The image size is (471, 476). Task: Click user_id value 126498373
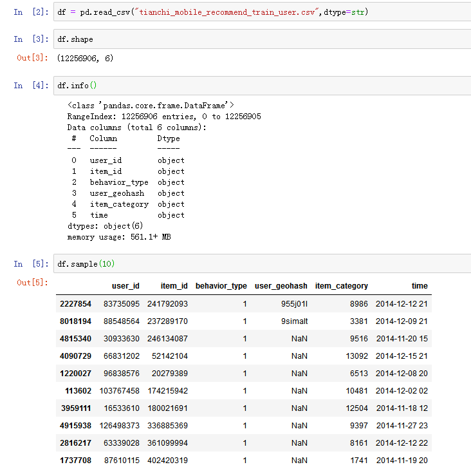119,426
